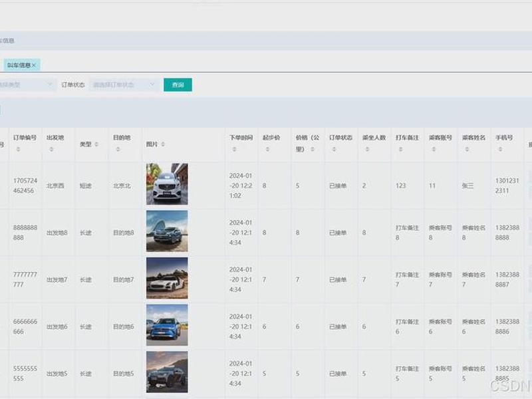Open white car image in 北京西 row
The height and width of the screenshot is (399, 532).
tap(167, 184)
